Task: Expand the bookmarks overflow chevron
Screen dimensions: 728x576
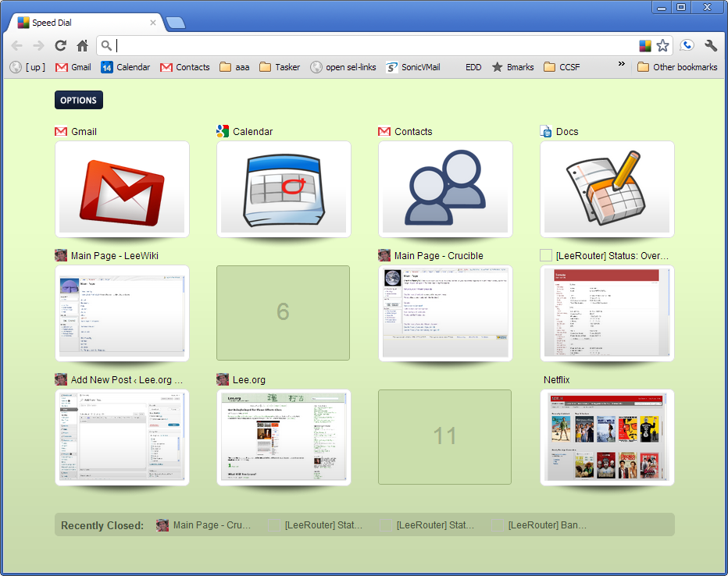Action: (x=621, y=64)
